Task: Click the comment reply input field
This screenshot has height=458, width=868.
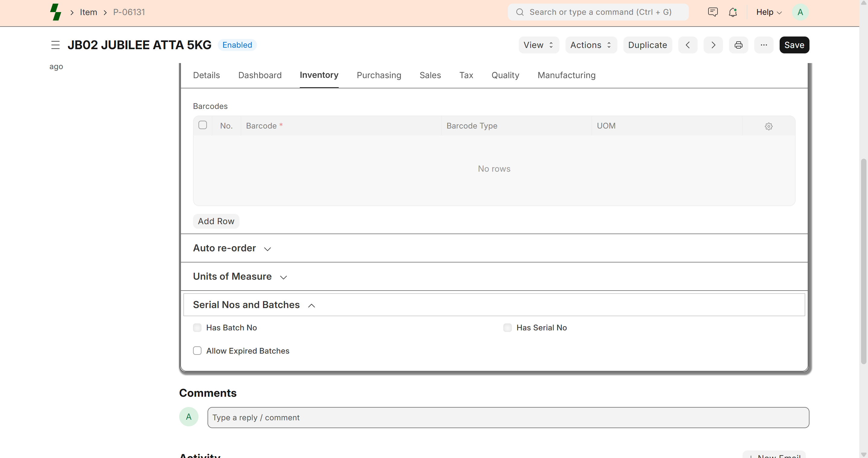Action: 508,417
